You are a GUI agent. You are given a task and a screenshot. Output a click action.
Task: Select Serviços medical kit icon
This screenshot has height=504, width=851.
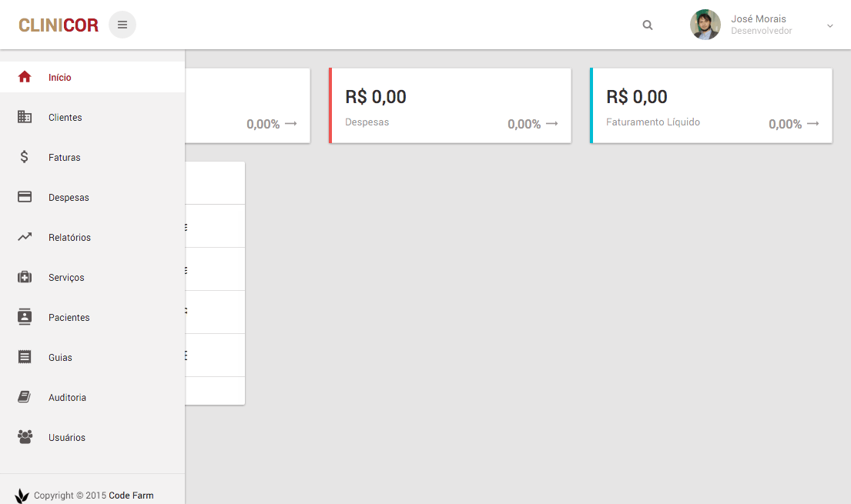click(25, 277)
